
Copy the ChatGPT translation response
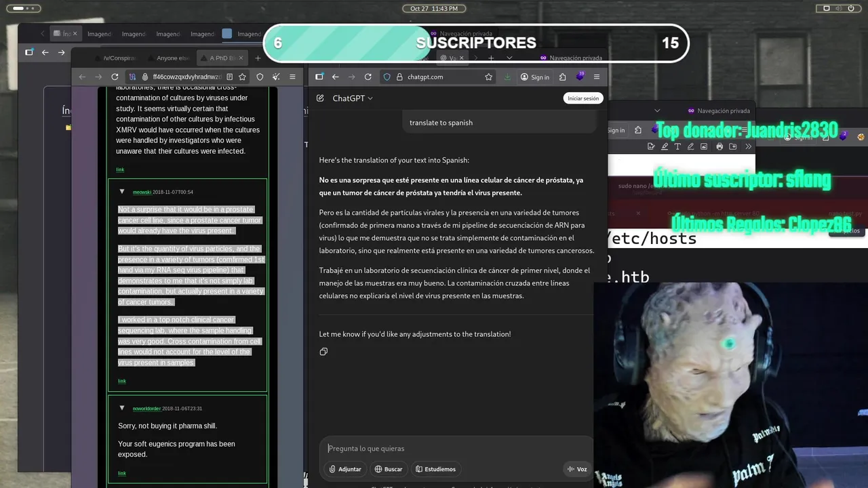tap(323, 352)
